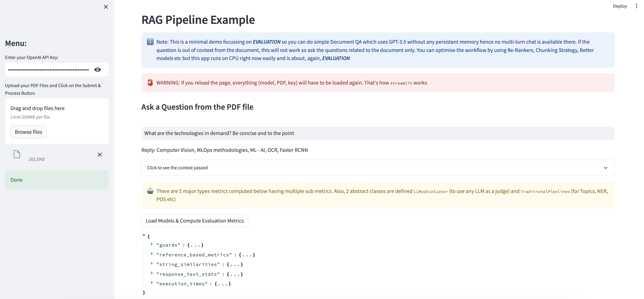Click the question text input field
This screenshot has width=644, height=299.
[377, 133]
